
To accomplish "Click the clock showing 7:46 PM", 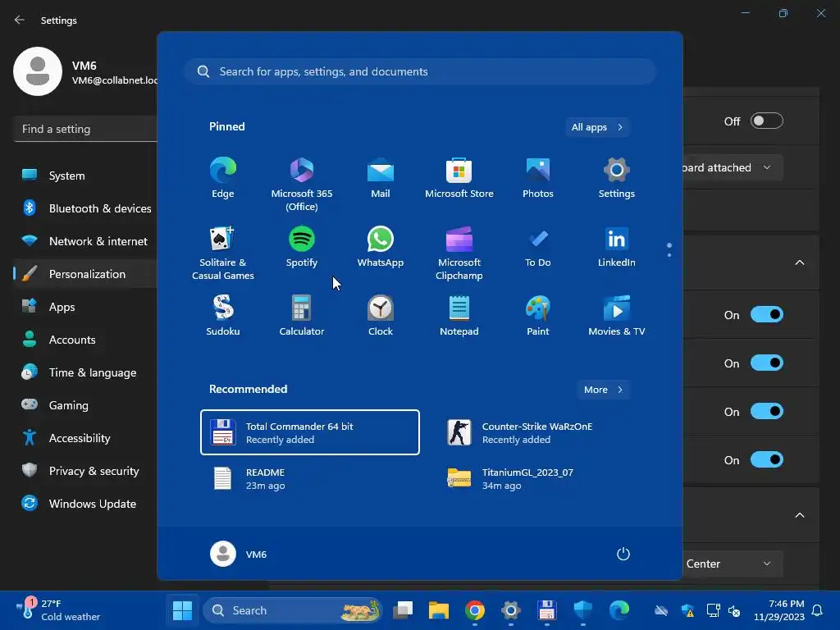I will [779, 610].
